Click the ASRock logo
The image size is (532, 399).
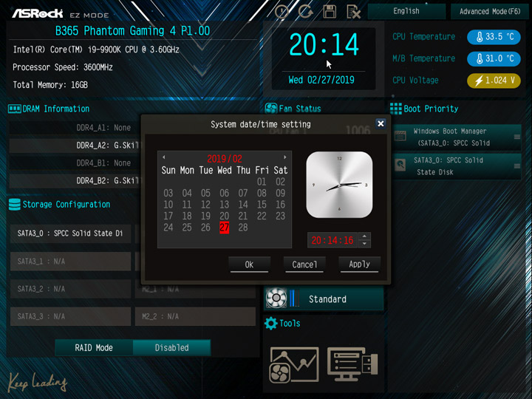pyautogui.click(x=38, y=13)
